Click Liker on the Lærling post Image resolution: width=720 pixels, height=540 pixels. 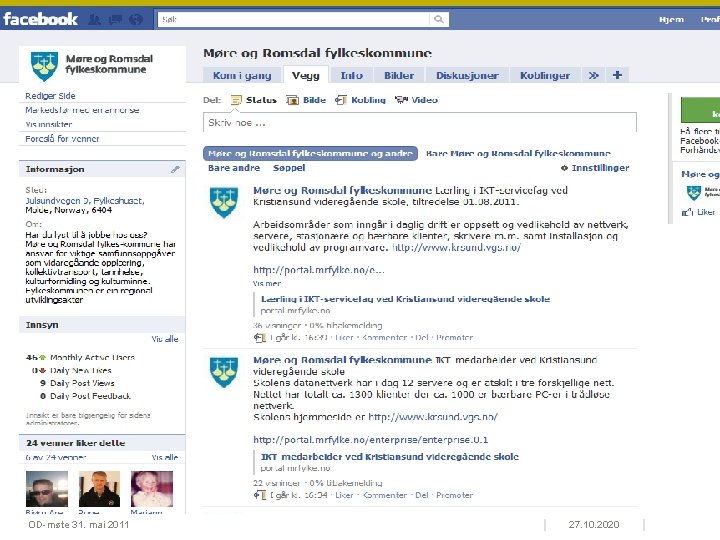coord(344,338)
